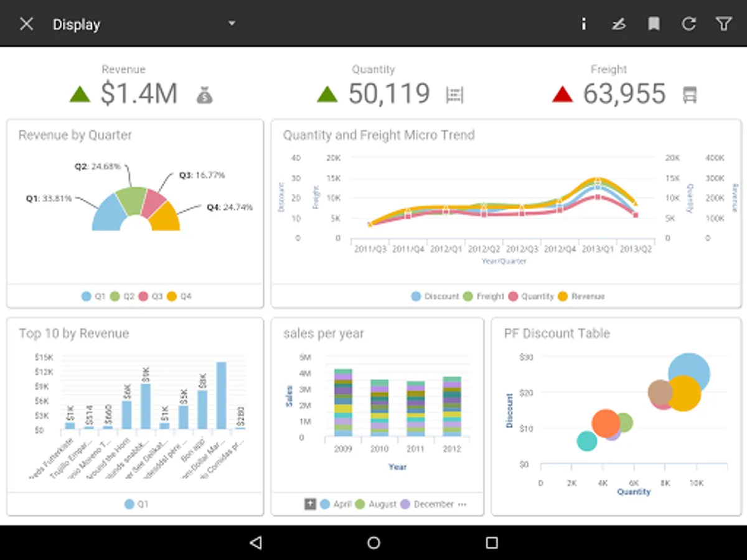Viewport: 747px width, 560px height.
Task: Select the yellow Q4 slice of the donut
Action: click(x=166, y=218)
